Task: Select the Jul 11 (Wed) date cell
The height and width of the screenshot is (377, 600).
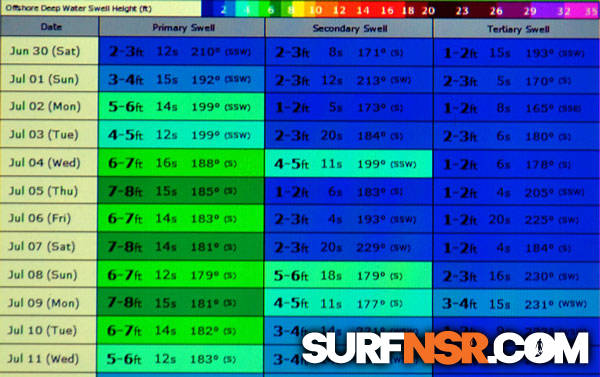Action: (49, 359)
